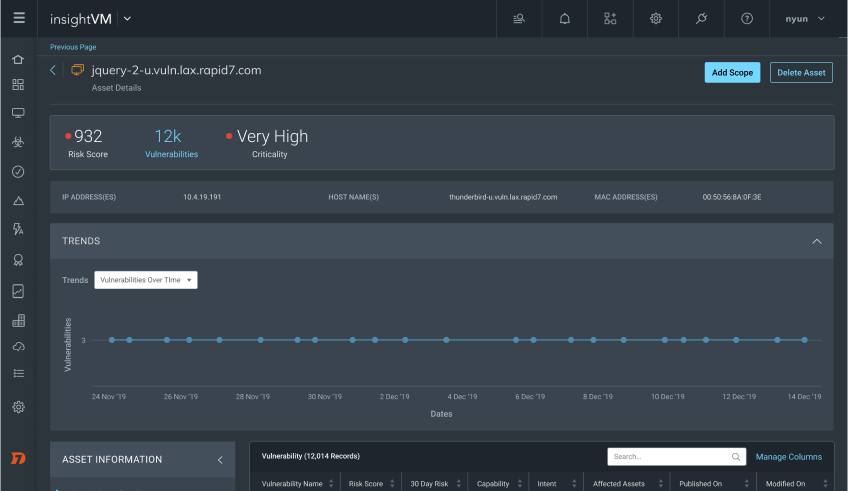848x491 pixels.
Task: Open the Assets monitor icon in sidebar
Action: pos(18,113)
